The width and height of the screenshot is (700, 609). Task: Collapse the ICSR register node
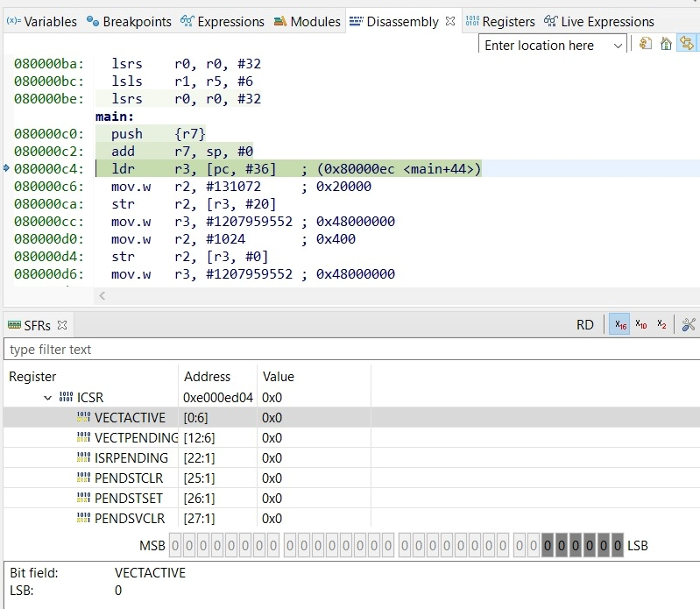point(47,397)
